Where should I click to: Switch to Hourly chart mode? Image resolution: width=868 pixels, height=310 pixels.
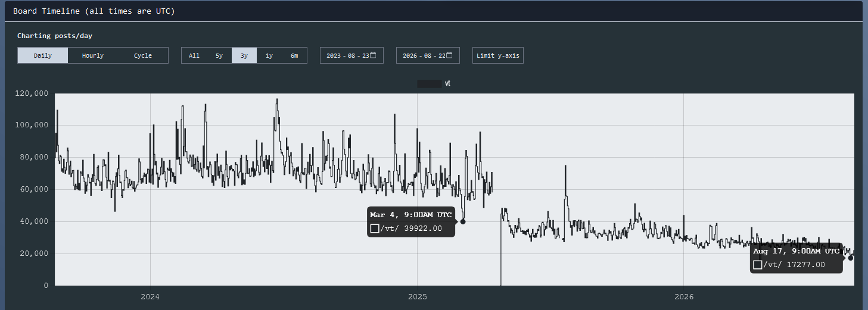92,55
